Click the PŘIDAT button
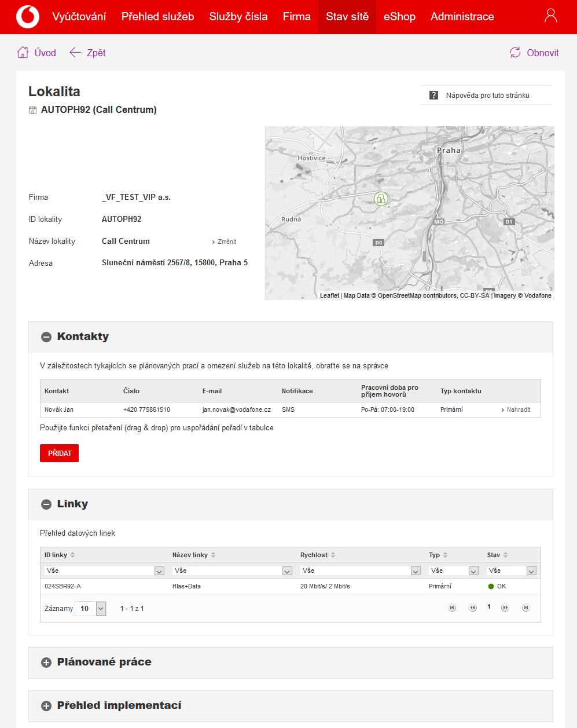Viewport: 577px width, 728px height. pyautogui.click(x=59, y=453)
